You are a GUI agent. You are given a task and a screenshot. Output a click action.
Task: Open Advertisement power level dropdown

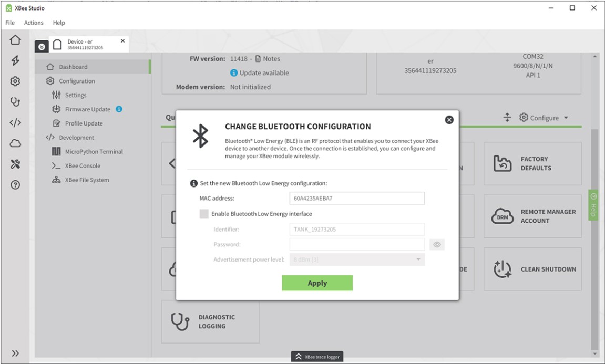coord(357,259)
